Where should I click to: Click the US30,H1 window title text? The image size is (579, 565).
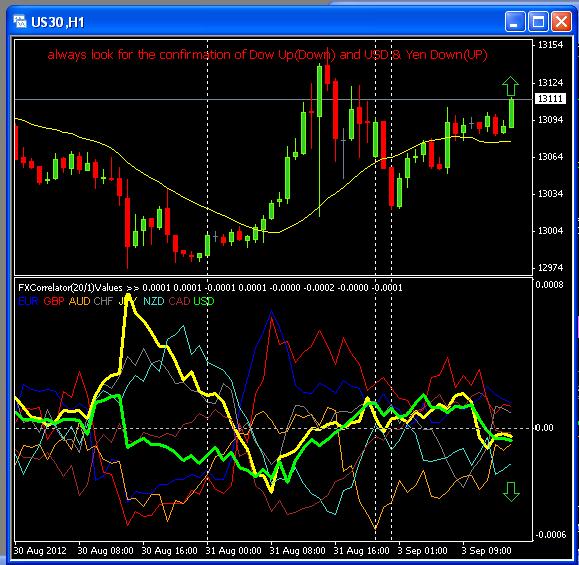[x=58, y=23]
